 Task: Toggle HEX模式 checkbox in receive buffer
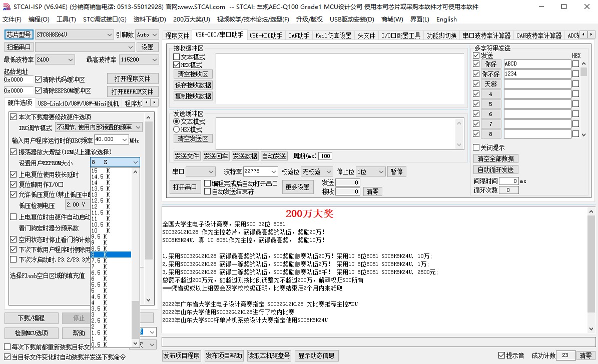(x=176, y=65)
